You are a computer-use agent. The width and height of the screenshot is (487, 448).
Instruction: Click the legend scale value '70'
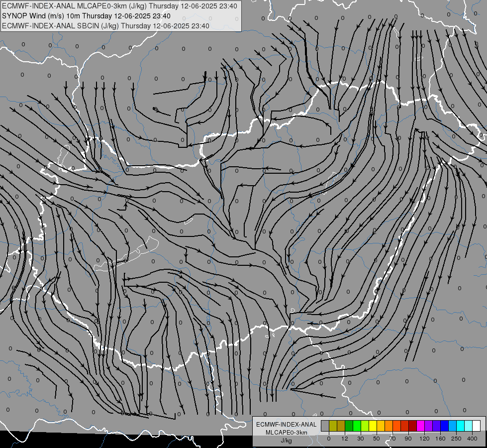click(x=392, y=439)
